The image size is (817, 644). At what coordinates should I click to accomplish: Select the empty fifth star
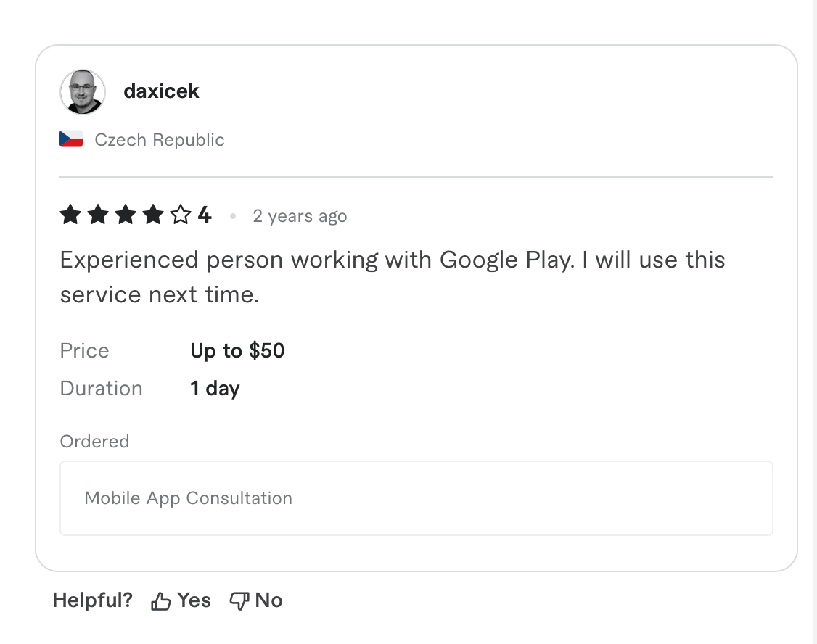tap(181, 214)
